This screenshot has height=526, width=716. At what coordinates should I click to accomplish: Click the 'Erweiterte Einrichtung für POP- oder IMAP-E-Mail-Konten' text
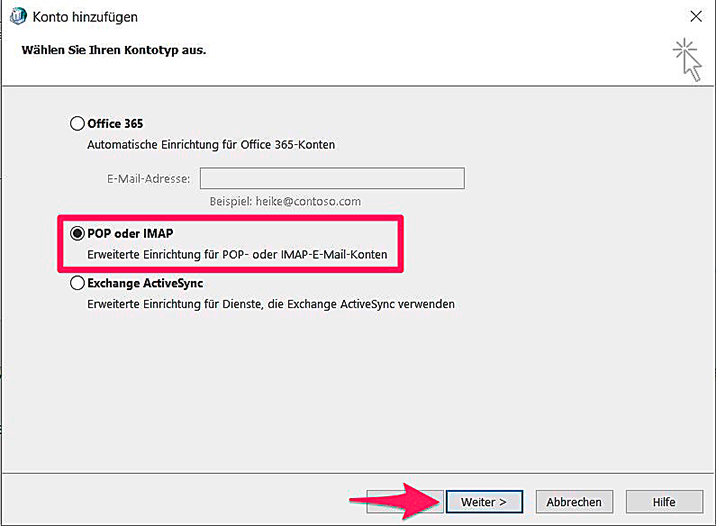[x=237, y=254]
